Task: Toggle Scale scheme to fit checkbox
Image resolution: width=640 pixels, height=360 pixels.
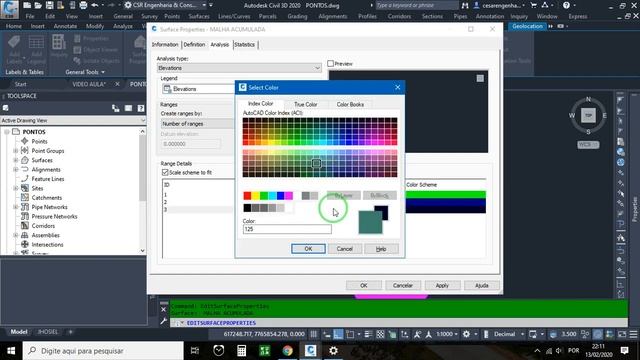Action: [x=165, y=172]
